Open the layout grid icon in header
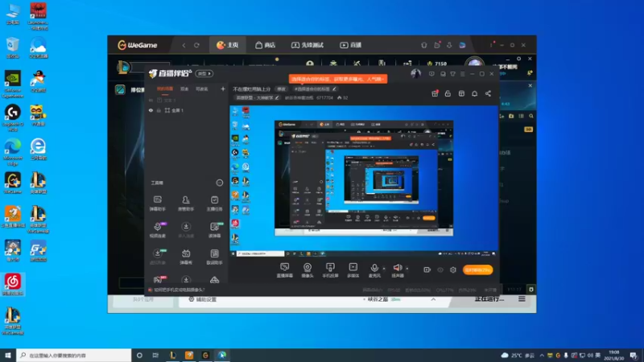This screenshot has height=362, width=644. [x=461, y=93]
